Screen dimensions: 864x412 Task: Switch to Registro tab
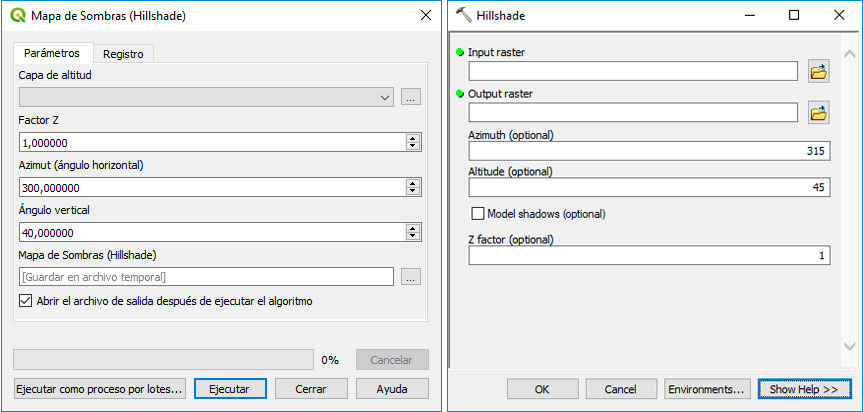tap(123, 54)
